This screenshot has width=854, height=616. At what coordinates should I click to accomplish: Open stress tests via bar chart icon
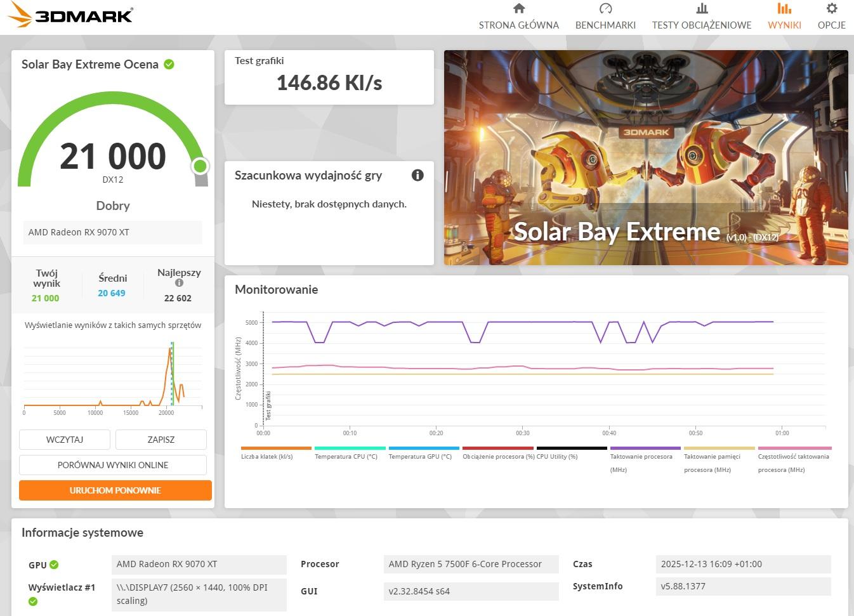point(701,9)
